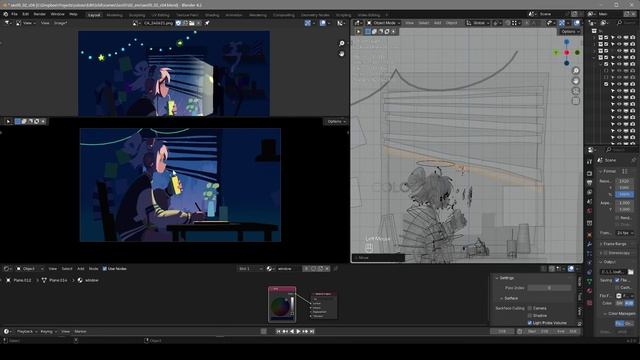Open the Modifiers wrench properties tab
The height and width of the screenshot is (360, 640).
(x=589, y=244)
